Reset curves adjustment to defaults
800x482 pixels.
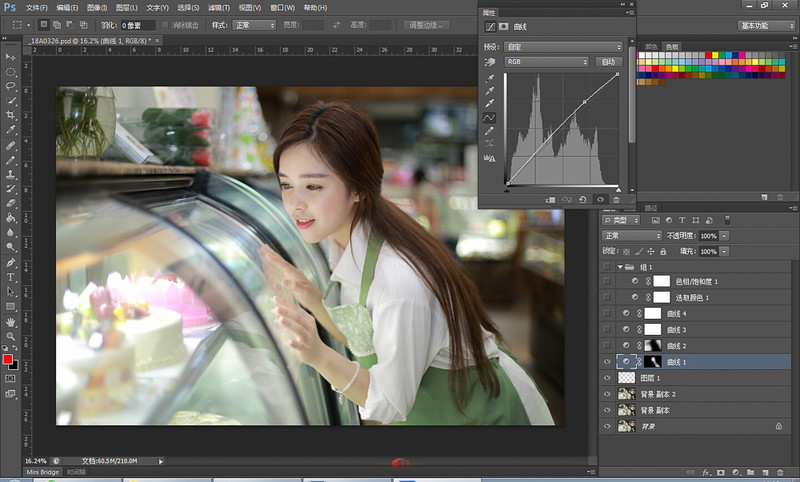(x=583, y=200)
